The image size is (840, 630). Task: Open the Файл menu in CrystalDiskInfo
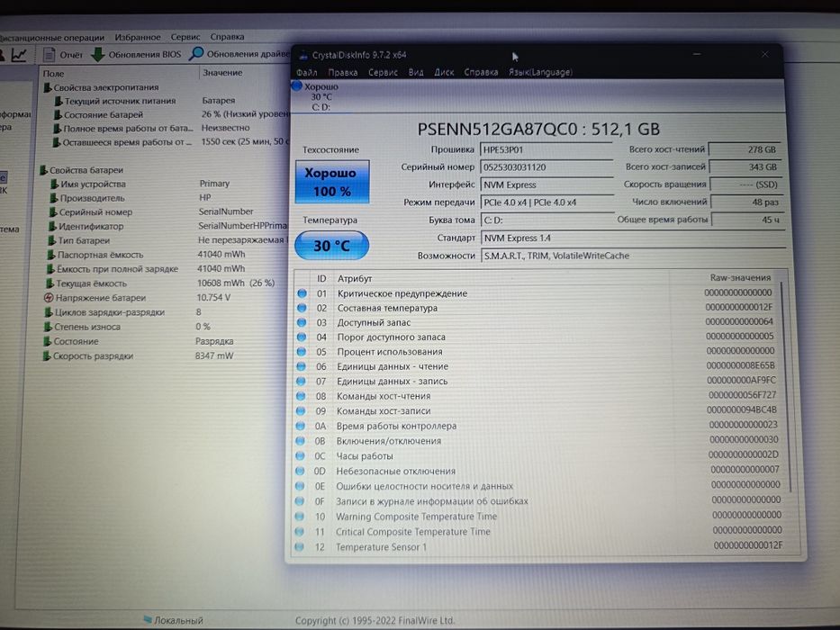point(306,72)
